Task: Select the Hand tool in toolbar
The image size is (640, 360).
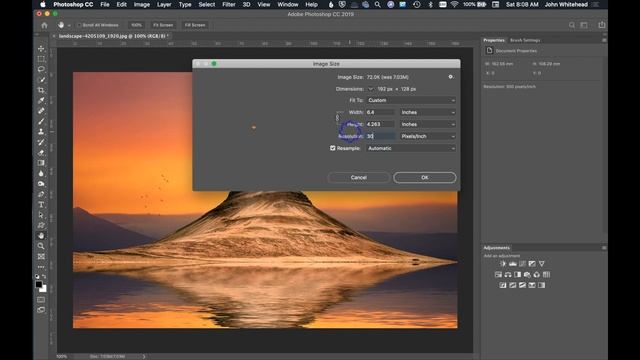Action: (41, 236)
